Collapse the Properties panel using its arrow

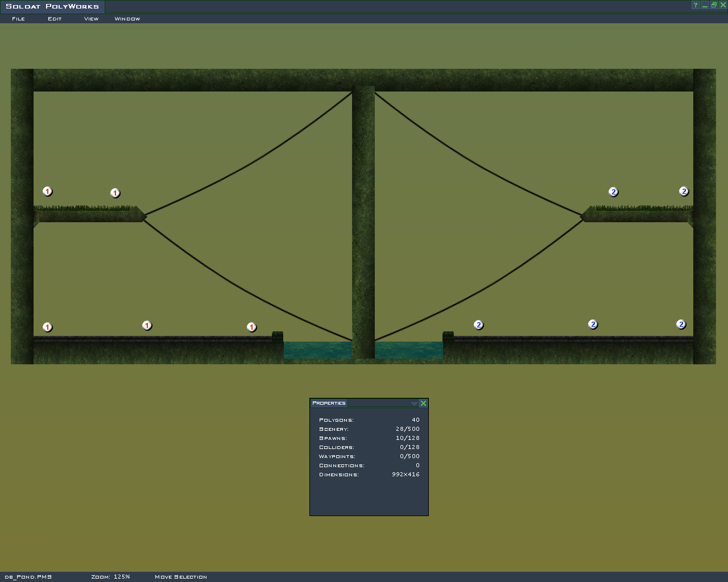[x=414, y=404]
